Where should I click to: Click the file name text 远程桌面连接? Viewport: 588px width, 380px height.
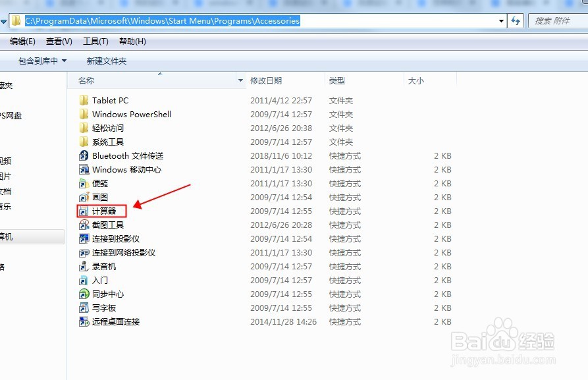pos(116,322)
